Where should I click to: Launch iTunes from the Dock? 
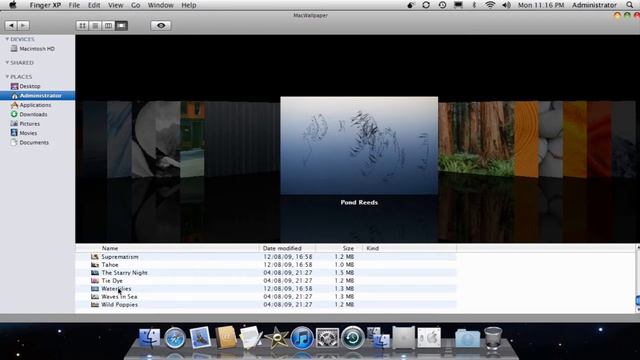click(302, 338)
